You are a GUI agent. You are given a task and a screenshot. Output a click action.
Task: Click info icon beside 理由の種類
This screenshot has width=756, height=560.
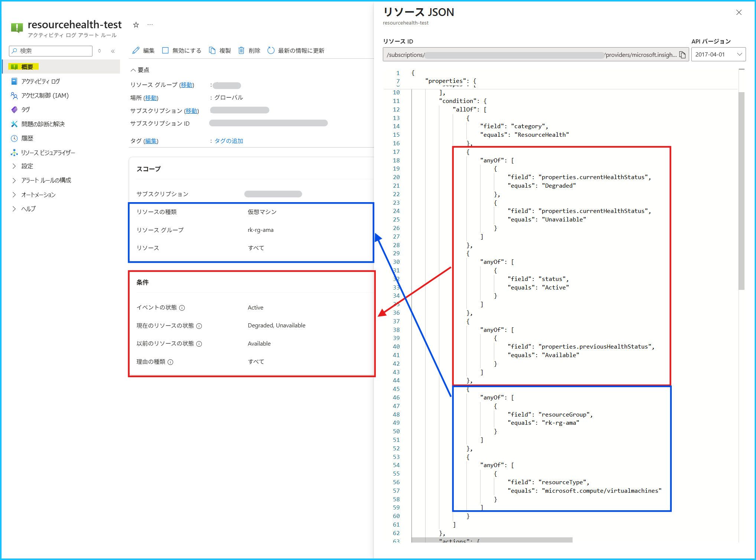(170, 362)
